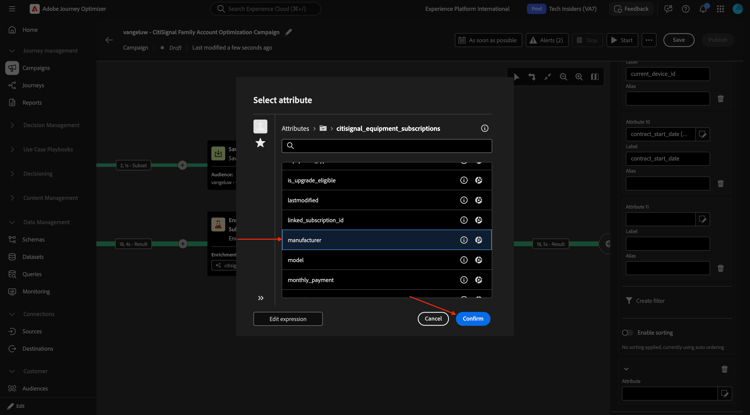
Task: Open the chat assistant icon in header
Action: (668, 9)
